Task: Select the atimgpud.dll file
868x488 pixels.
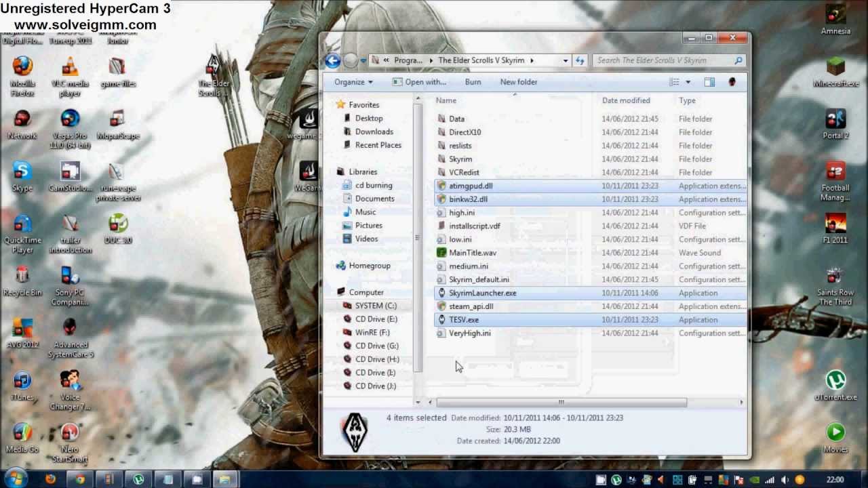Action: pos(590,186)
